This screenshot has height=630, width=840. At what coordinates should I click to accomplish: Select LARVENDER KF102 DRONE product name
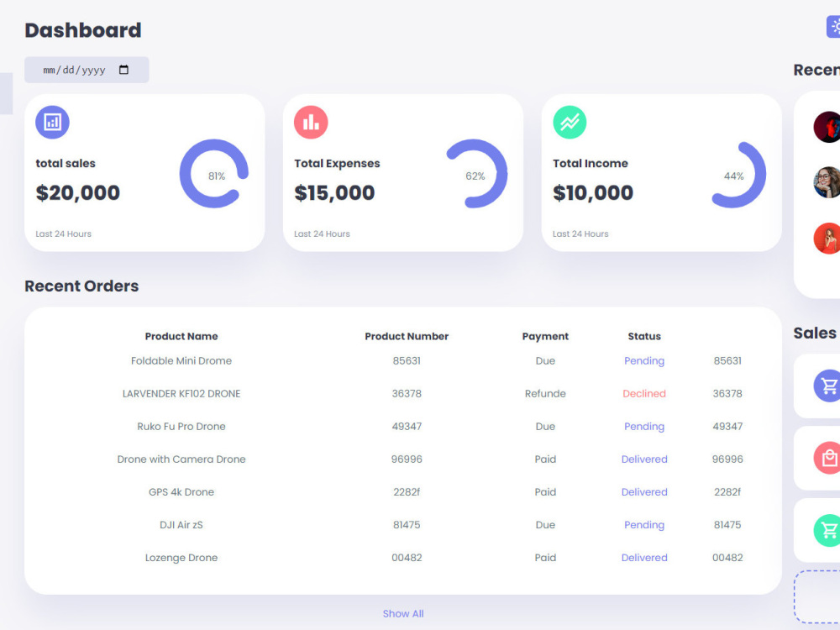181,393
